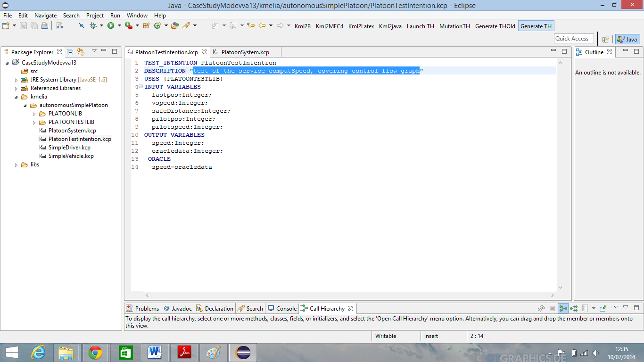Expand the PLATOONLIB folder
This screenshot has height=362, width=644.
click(x=34, y=114)
